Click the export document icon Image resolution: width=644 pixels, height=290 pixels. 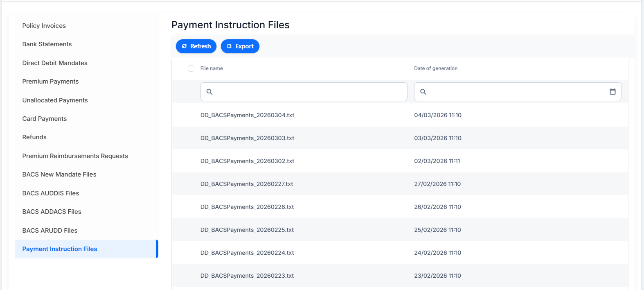[x=229, y=46]
